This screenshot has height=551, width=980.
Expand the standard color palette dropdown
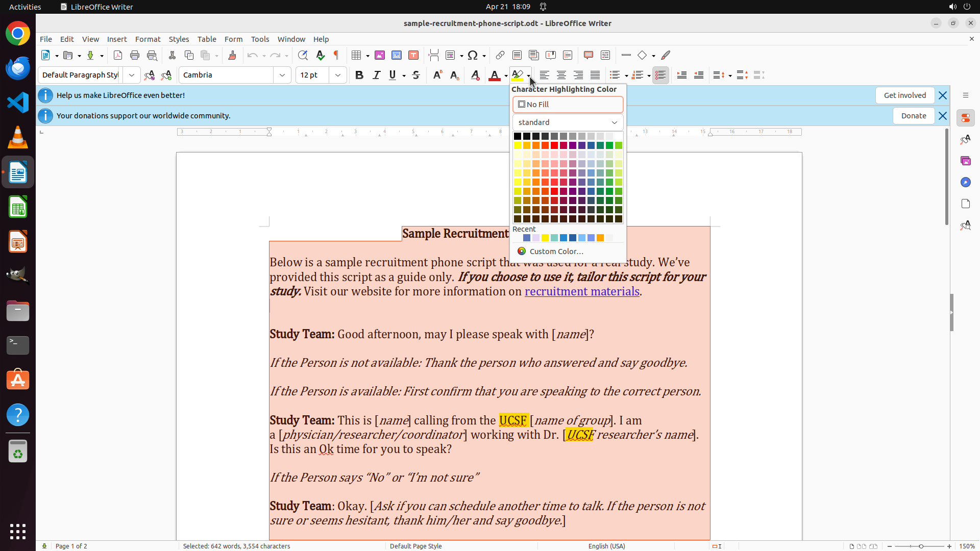click(x=614, y=122)
